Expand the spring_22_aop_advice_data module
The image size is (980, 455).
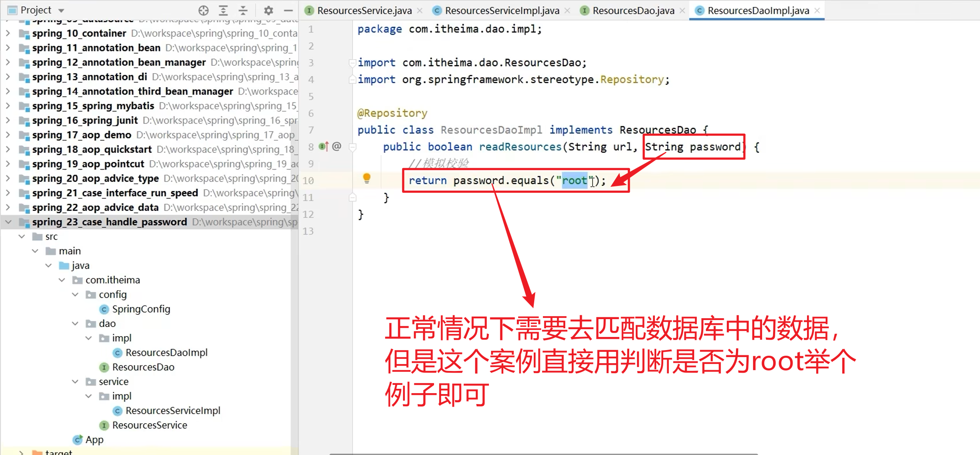pyautogui.click(x=8, y=207)
